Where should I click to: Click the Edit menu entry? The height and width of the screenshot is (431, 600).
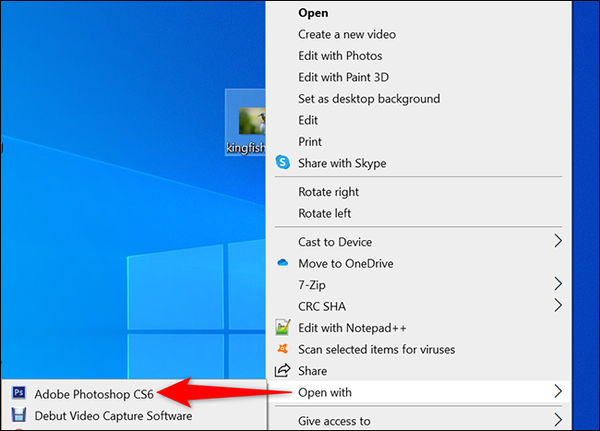[x=419, y=120]
